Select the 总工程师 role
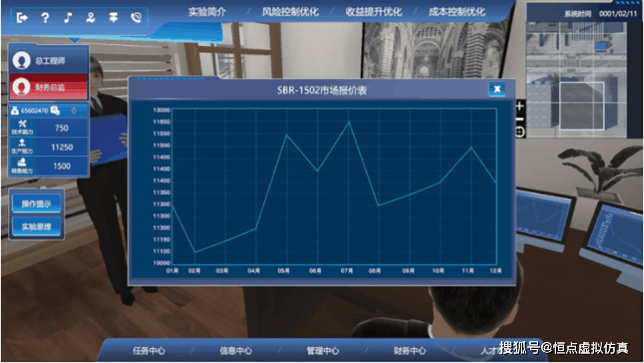 [49, 61]
